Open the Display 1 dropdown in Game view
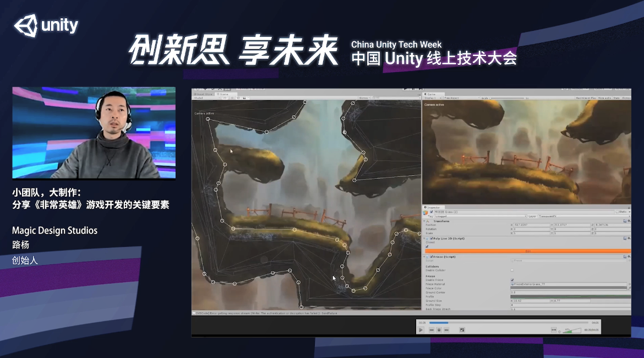Image resolution: width=644 pixels, height=358 pixels. point(433,98)
